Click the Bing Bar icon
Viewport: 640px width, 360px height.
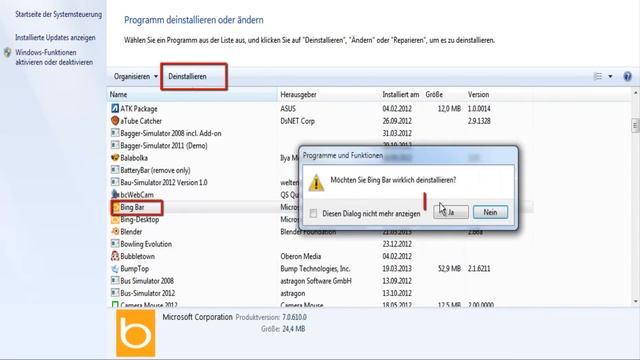click(x=116, y=207)
